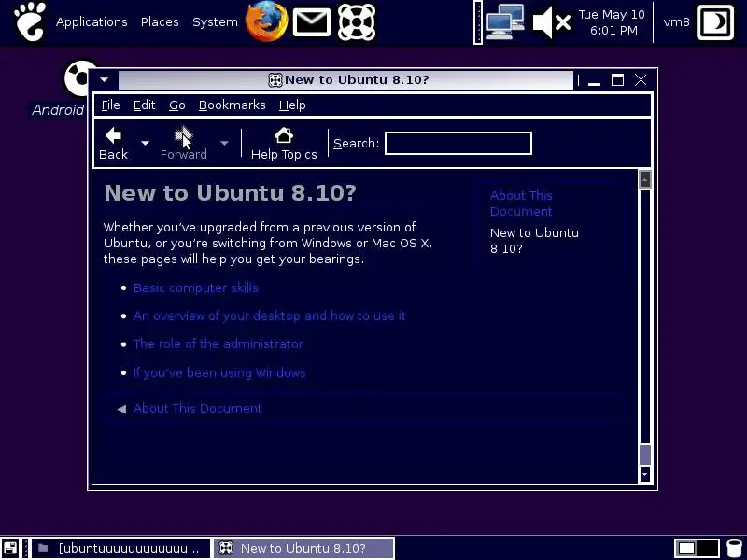Switch to the first workspace

[686, 549]
